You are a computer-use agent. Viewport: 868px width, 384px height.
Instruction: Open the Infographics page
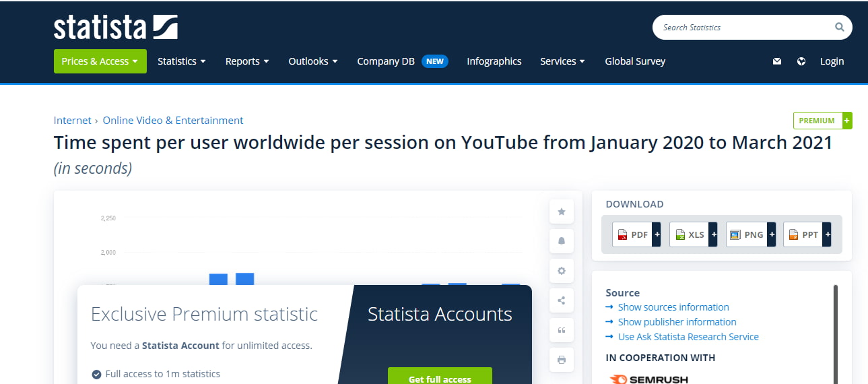(494, 61)
